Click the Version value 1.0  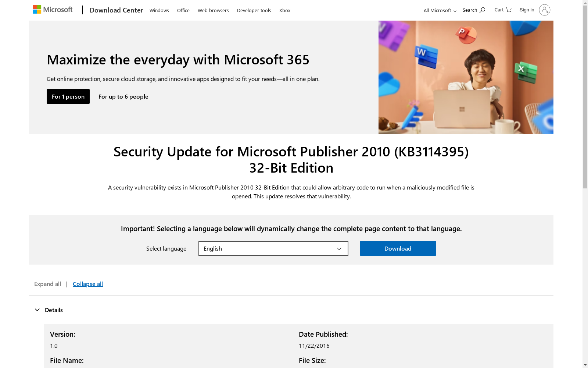[54, 346]
